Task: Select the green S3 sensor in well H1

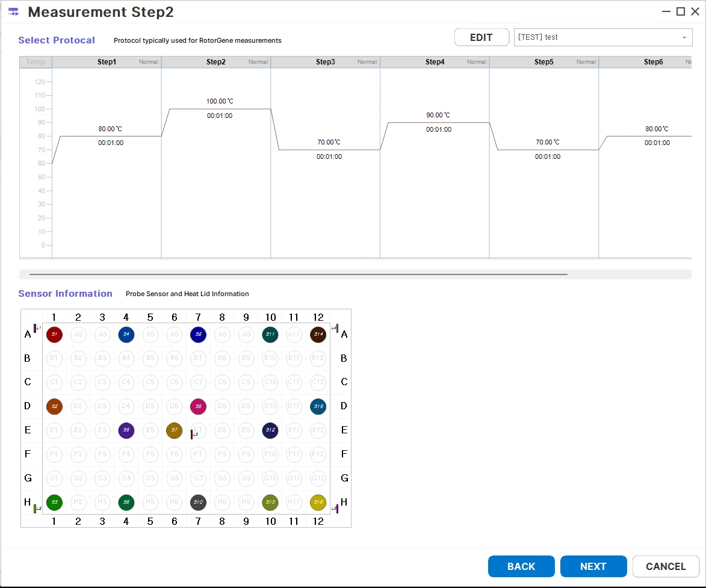Action: tap(55, 502)
